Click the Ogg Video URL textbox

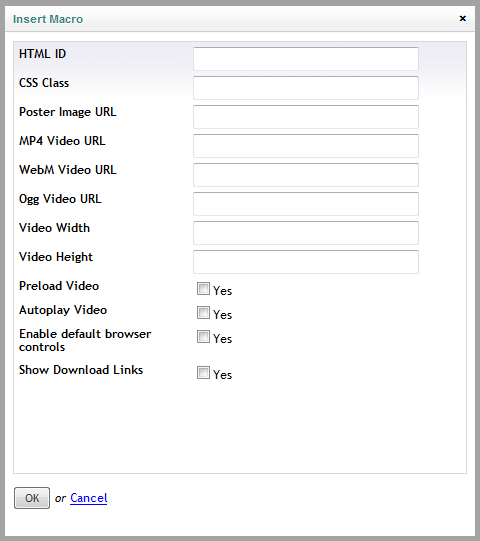[306, 204]
